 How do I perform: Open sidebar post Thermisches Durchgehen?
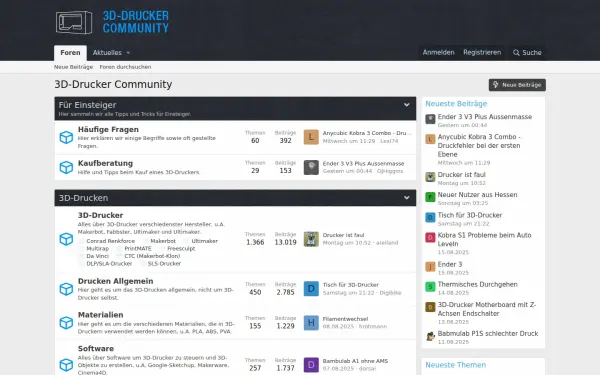[478, 284]
